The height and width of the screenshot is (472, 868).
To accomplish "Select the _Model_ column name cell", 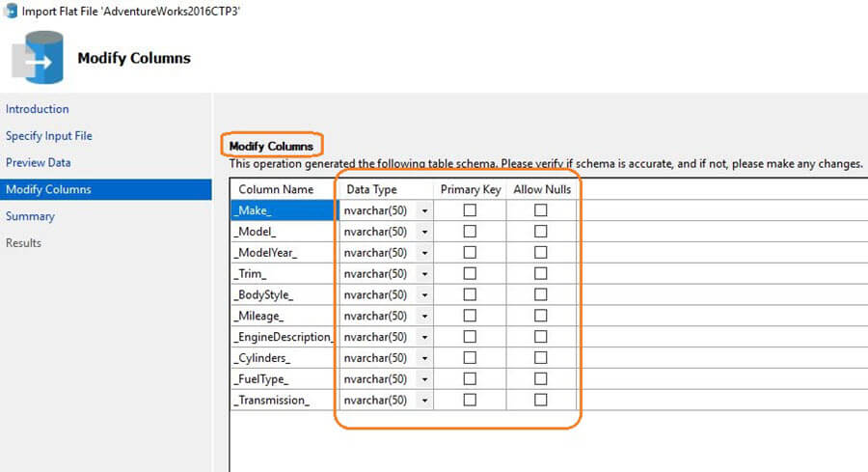I will coord(283,232).
